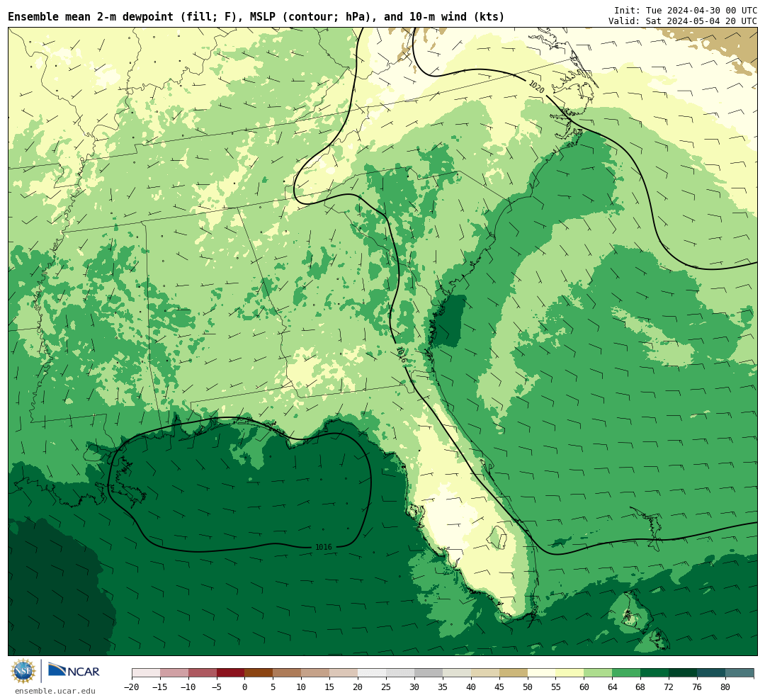Pick the colorbar swatch between -20 and -15
This screenshot has width=765, height=700.
coord(146,673)
